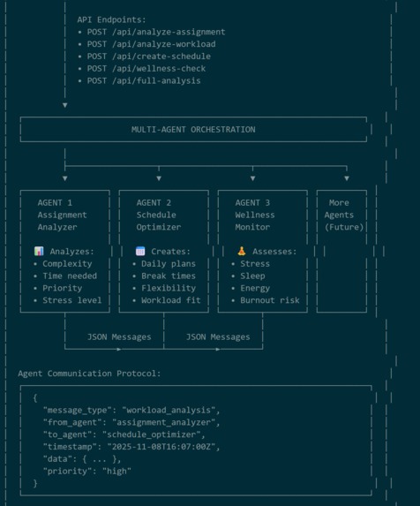Click the Agent Communication Protocol heading
Viewport: 420px width, 506px height.
coord(89,374)
